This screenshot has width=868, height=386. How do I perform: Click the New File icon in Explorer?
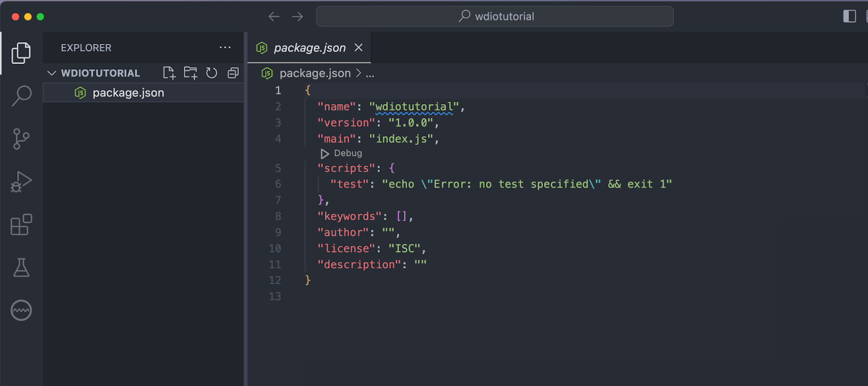(x=169, y=73)
